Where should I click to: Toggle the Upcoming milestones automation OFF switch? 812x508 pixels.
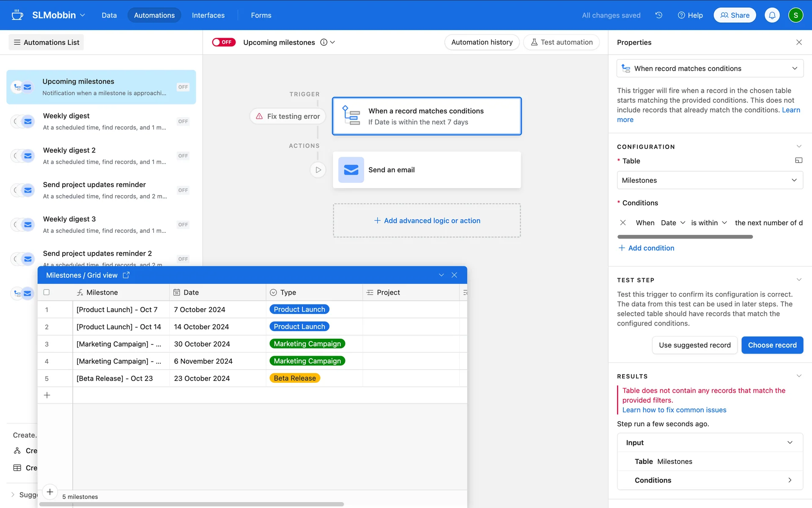click(x=224, y=42)
